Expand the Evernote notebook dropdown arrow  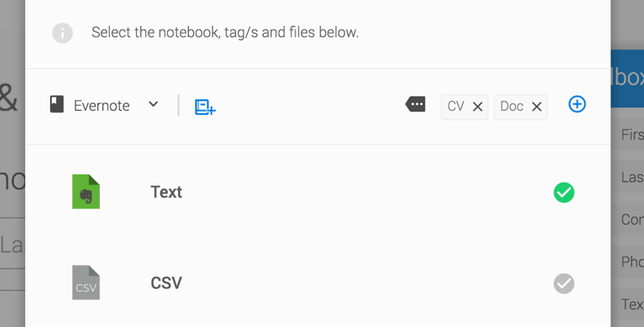(153, 104)
